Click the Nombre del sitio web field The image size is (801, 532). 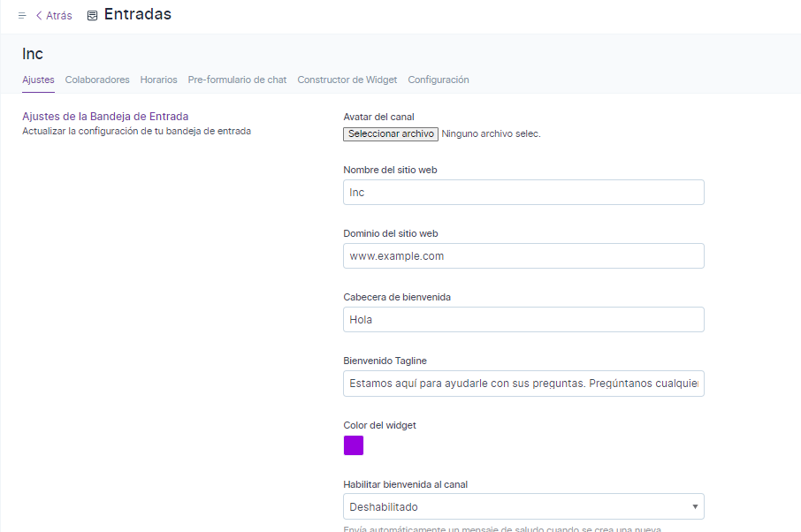pos(523,193)
